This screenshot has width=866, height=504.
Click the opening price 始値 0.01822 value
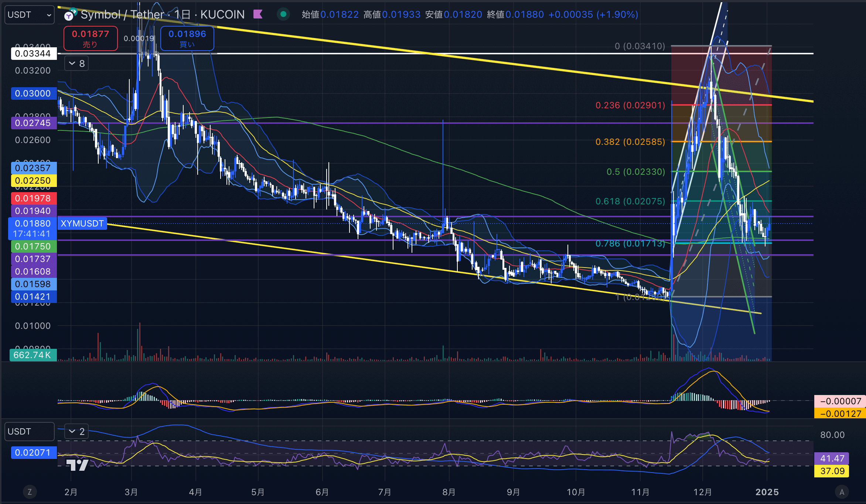tap(340, 14)
